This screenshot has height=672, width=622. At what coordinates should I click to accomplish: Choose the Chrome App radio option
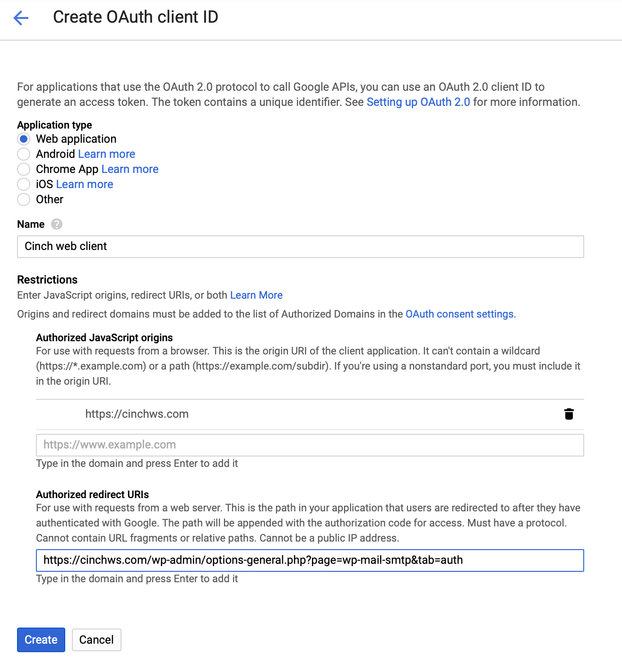pos(24,169)
